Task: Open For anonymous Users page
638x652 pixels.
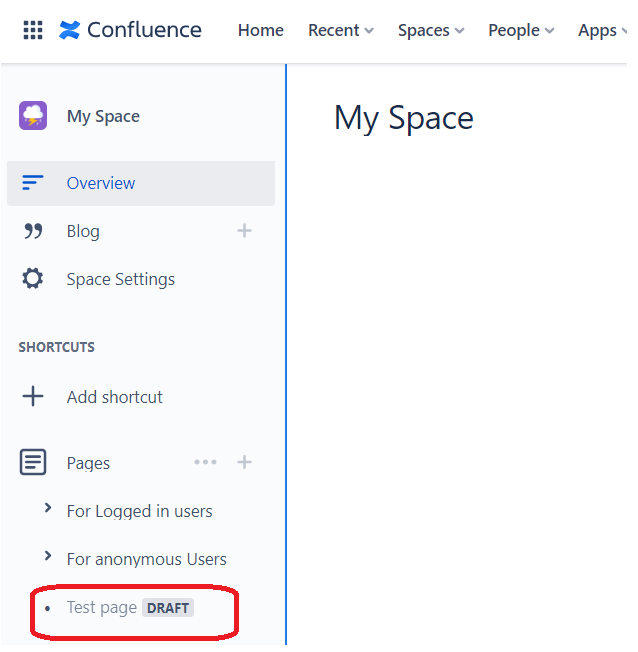Action: [146, 559]
